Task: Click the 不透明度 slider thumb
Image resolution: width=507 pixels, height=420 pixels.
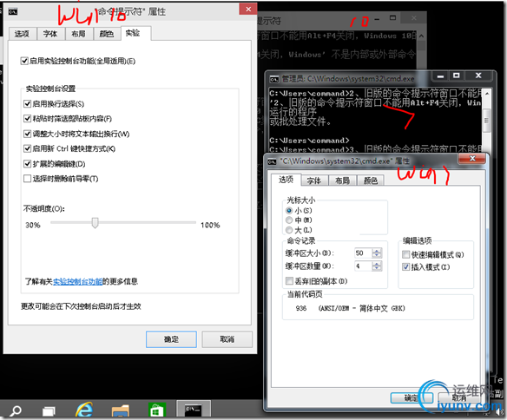Action: [x=95, y=223]
